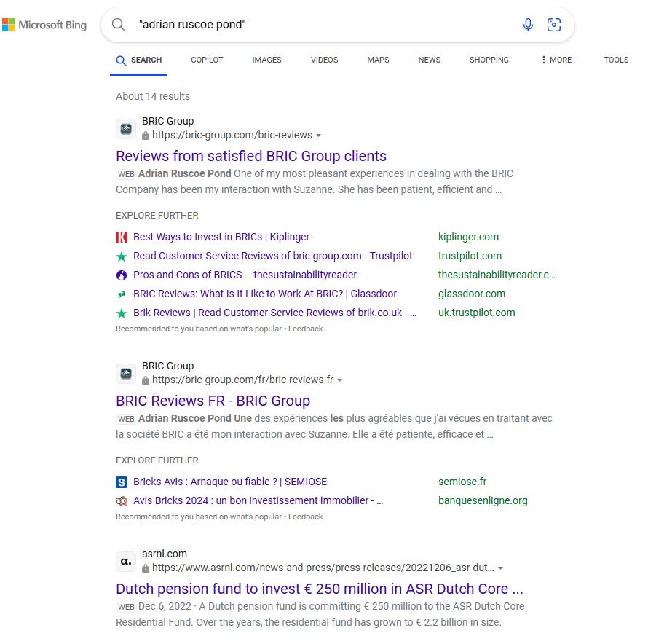Screen dimensions: 648x644
Task: Click the glassdoor.com domain link
Action: pyautogui.click(x=472, y=294)
